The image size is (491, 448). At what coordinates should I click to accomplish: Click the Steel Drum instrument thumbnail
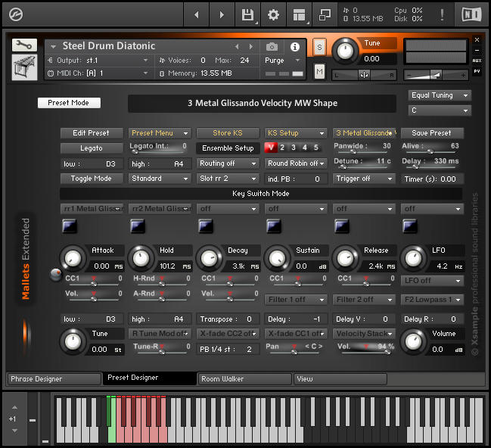tap(24, 67)
